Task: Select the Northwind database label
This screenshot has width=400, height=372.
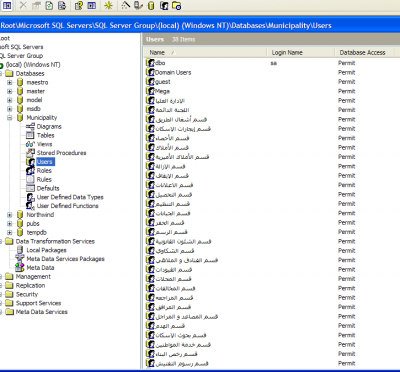Action: click(x=40, y=215)
